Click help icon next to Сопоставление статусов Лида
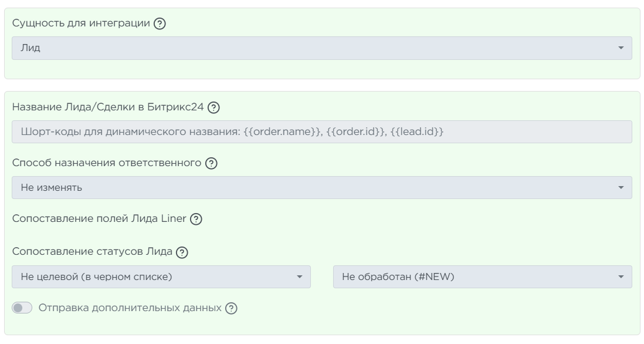 pos(182,252)
